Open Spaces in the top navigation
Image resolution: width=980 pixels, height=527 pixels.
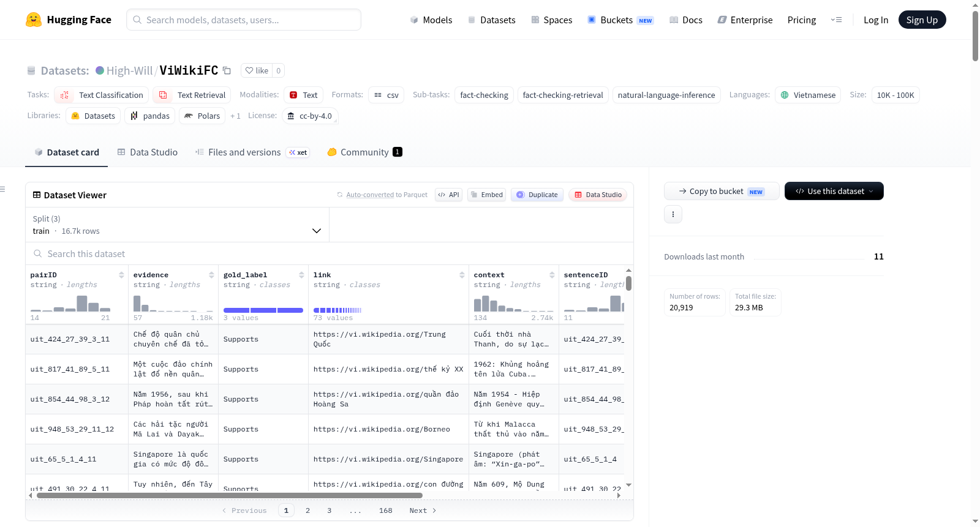(x=552, y=20)
